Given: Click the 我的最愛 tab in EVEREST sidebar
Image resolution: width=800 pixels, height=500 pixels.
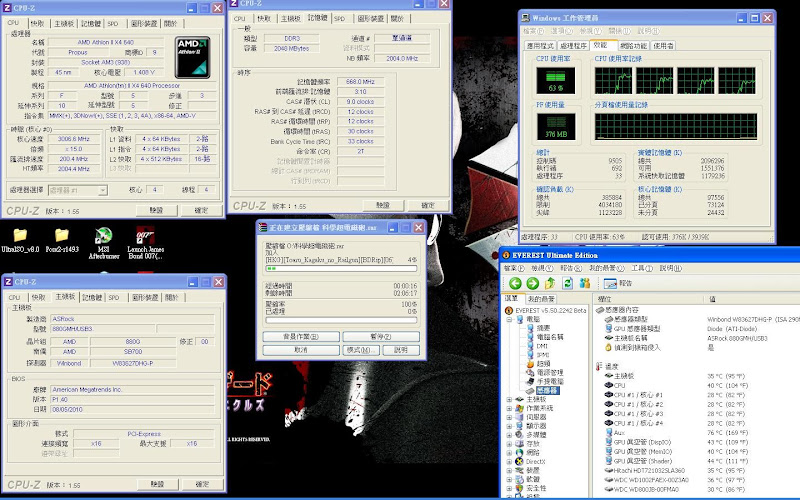Looking at the screenshot, I should coord(542,298).
